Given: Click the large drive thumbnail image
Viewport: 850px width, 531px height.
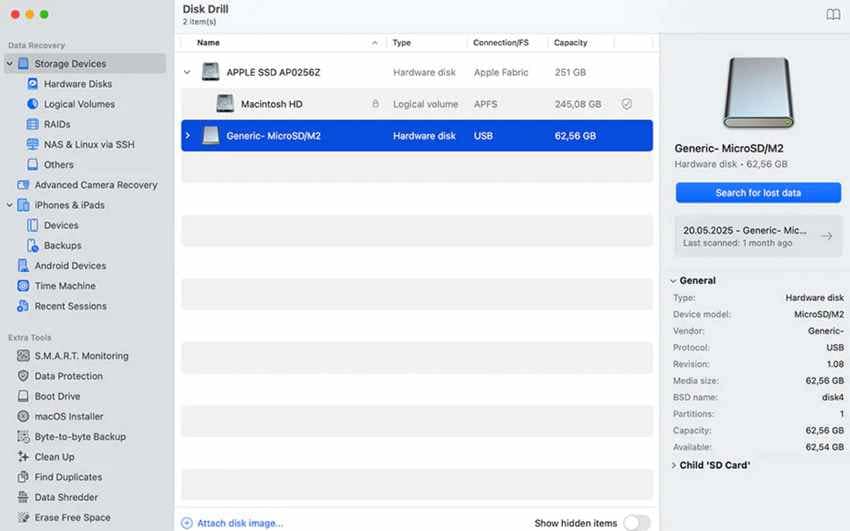Looking at the screenshot, I should point(758,93).
